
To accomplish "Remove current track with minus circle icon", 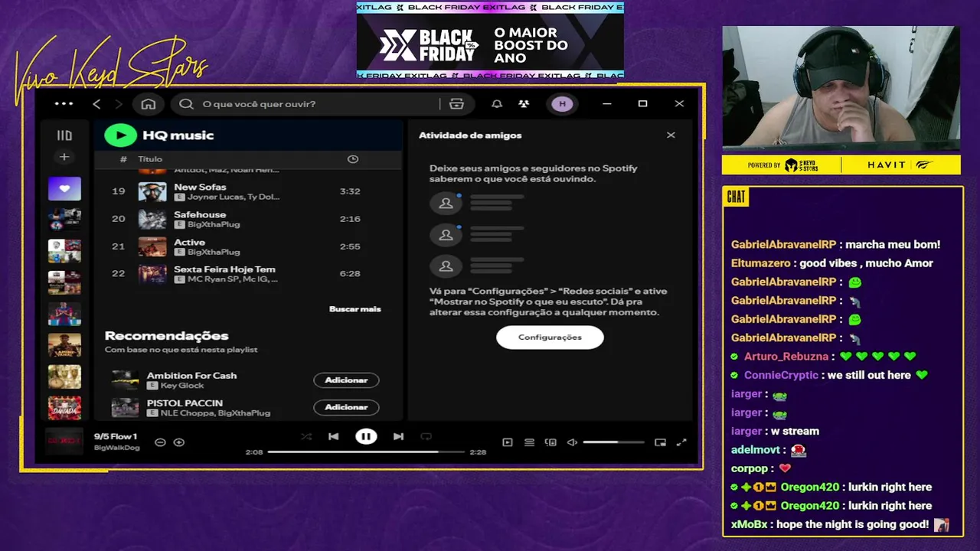I will 160,442.
